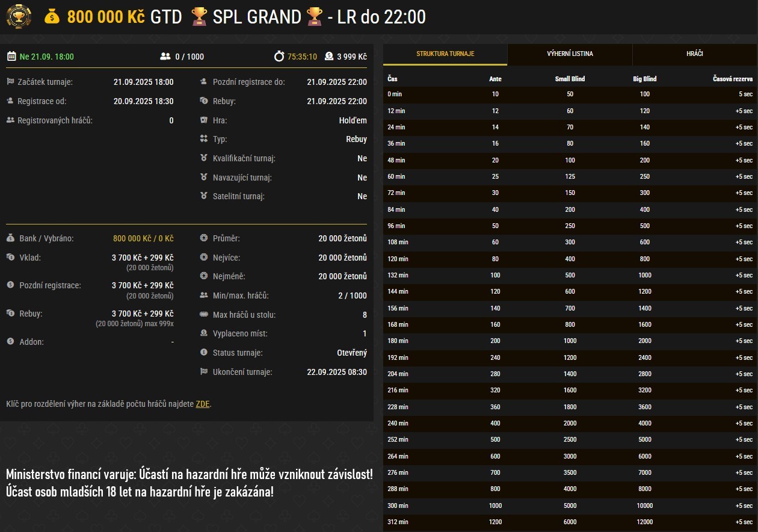The height and width of the screenshot is (532, 758).
Task: Switch to the Výherní listina tab
Action: 570,54
